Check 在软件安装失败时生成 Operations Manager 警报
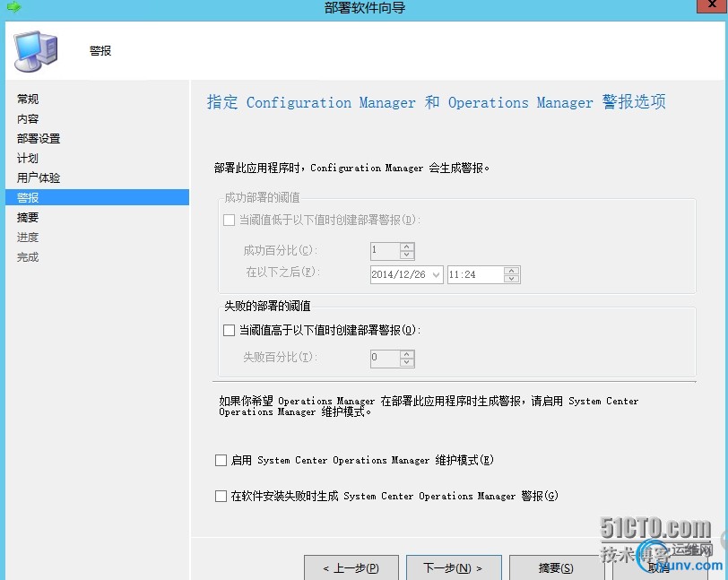This screenshot has width=728, height=580. coord(221,496)
